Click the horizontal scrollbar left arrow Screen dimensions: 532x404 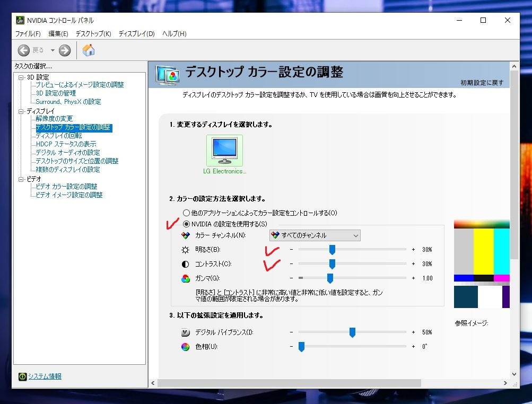(x=153, y=383)
